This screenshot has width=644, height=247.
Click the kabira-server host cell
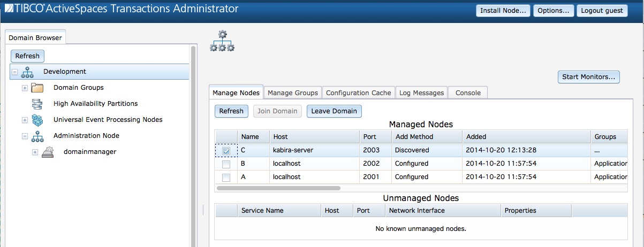coord(314,151)
